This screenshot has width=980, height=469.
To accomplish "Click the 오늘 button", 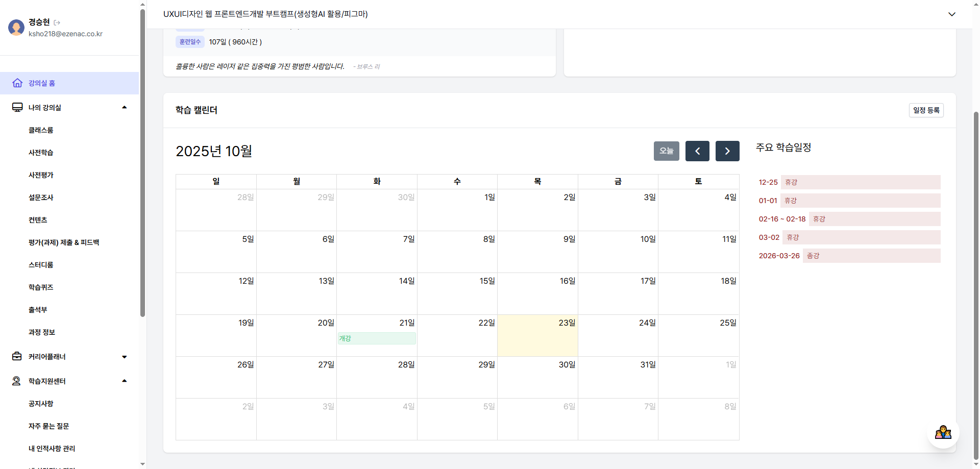I will [x=666, y=151].
